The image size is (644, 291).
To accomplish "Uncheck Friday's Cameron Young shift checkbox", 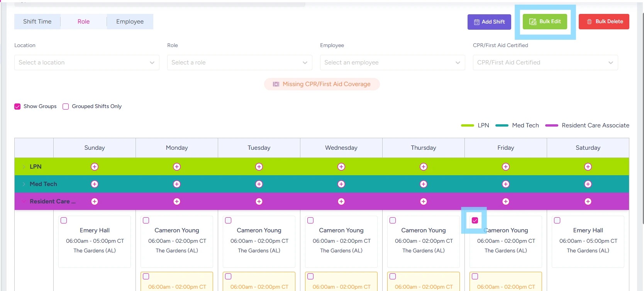I will pos(475,220).
